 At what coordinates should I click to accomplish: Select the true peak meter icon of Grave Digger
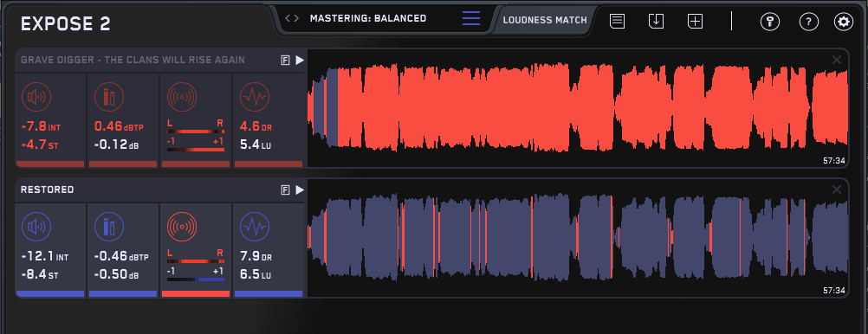tap(109, 97)
